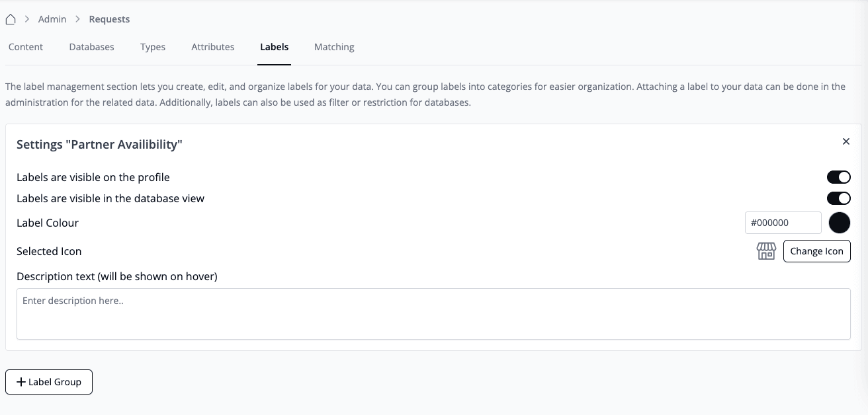Select the active Labels tab
The width and height of the screenshot is (868, 415).
coord(274,47)
